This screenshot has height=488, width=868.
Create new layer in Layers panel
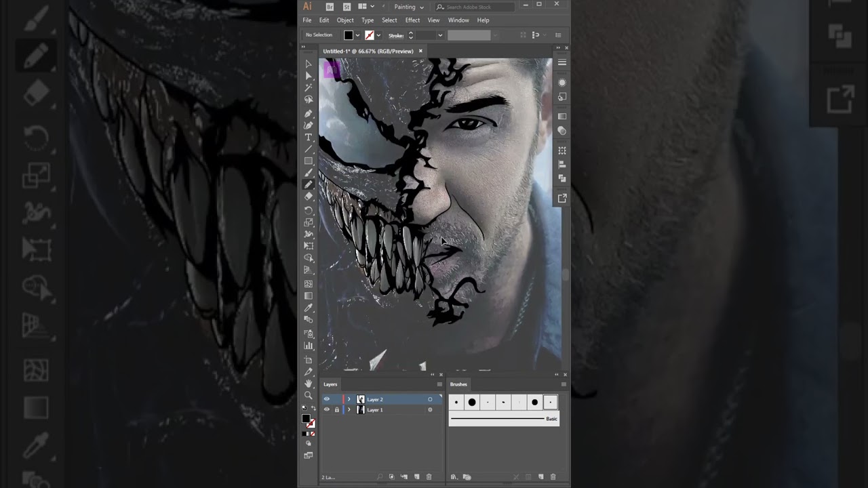[x=416, y=477]
